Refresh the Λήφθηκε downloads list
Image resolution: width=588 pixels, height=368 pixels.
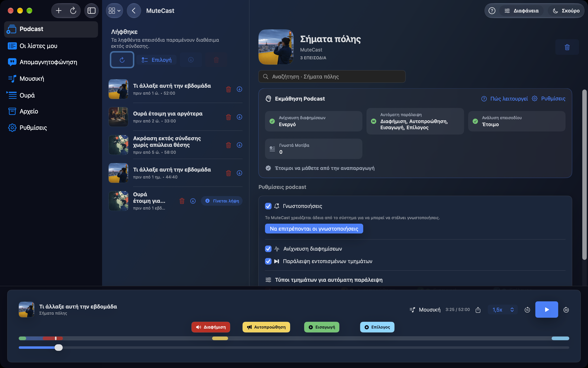tap(122, 60)
